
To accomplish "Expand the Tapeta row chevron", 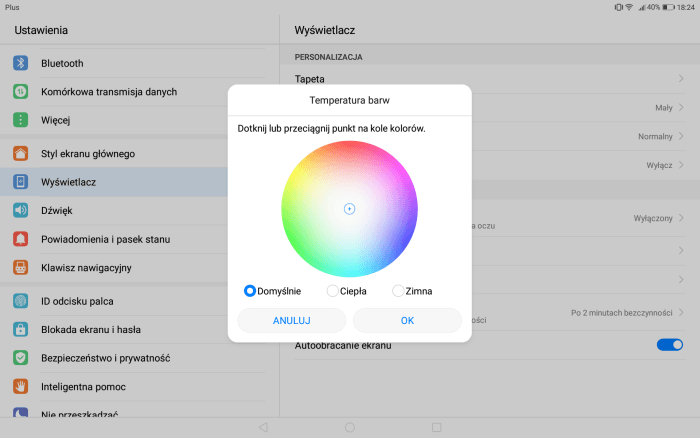I will (680, 78).
